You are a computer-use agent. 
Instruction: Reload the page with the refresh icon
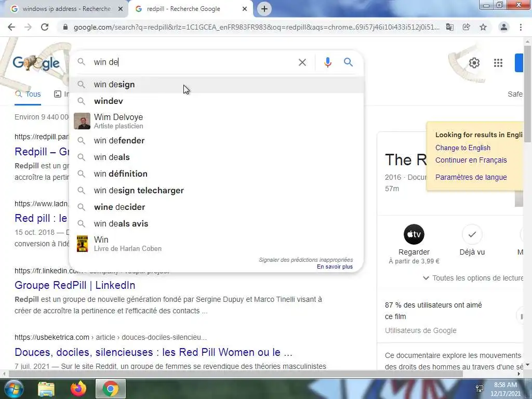tap(45, 27)
